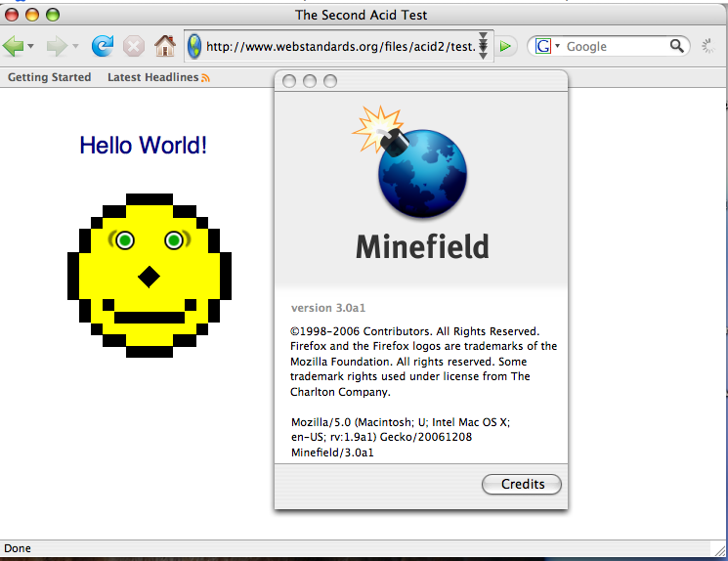This screenshot has height=561, width=728.
Task: Click the Acid2 smiley face image
Action: pos(150,276)
